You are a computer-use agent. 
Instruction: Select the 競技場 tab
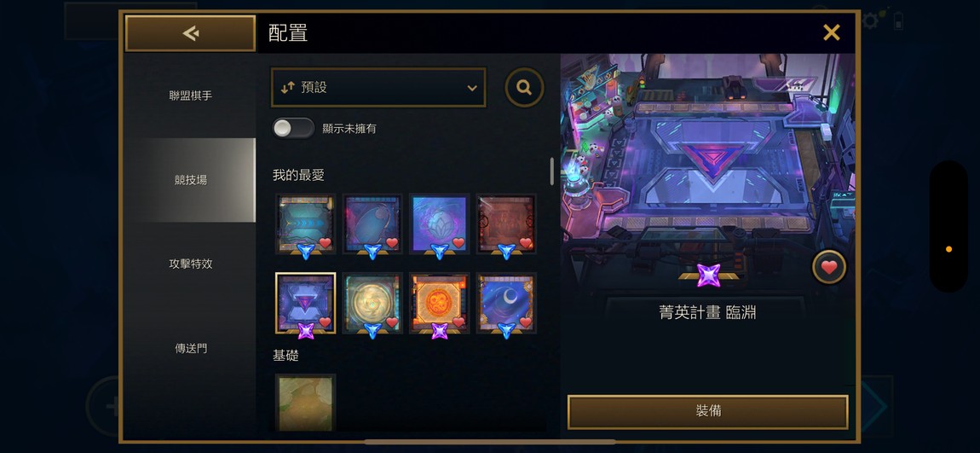pos(190,180)
